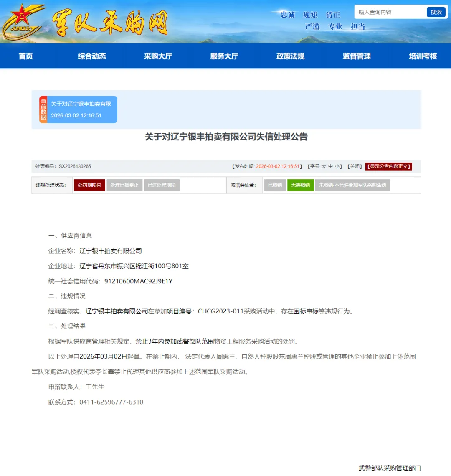Screen dimensions: 451x476
Task: Click the green 无需缴纳 deposit tag
Action: (301, 185)
